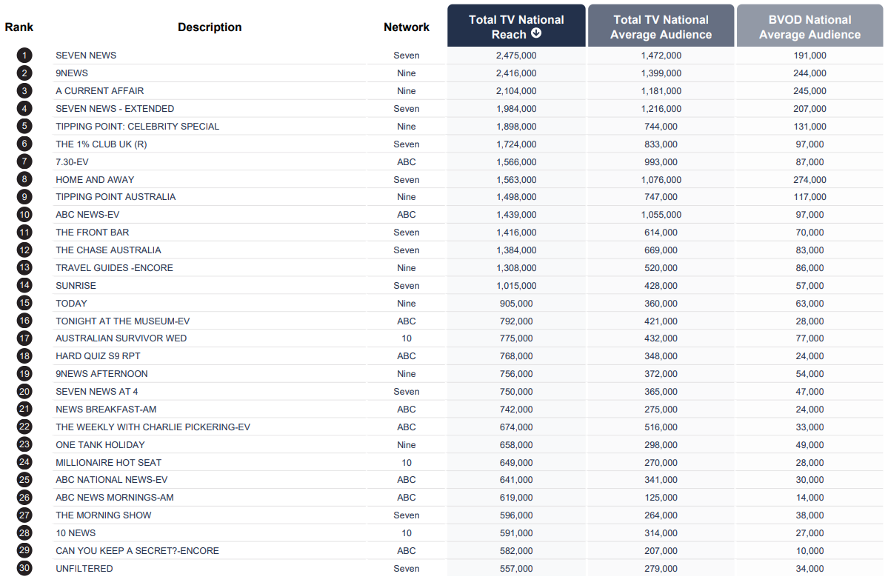Open A CURRENT AFFAIR program entry

click(x=99, y=91)
